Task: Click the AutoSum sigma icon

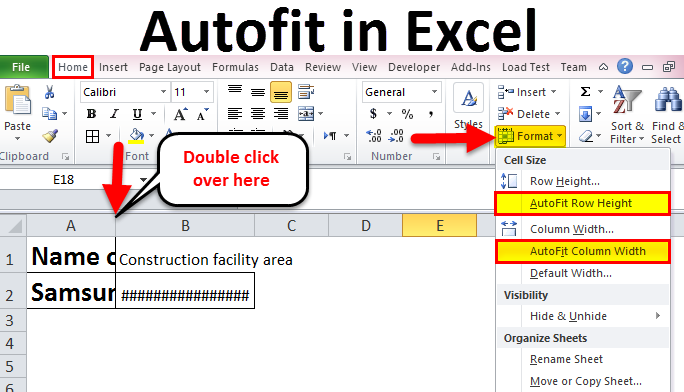Action: [585, 92]
